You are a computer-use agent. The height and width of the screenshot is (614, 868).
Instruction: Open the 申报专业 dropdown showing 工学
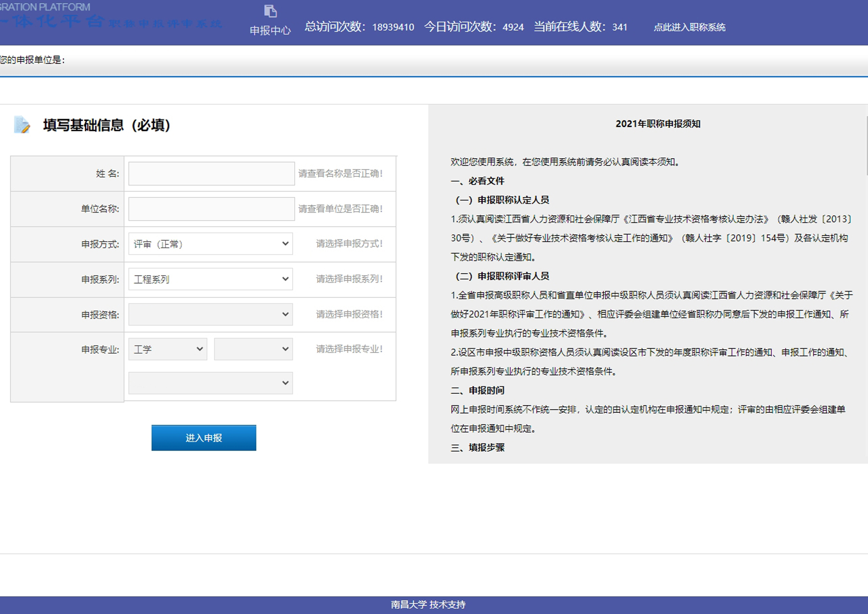(167, 349)
